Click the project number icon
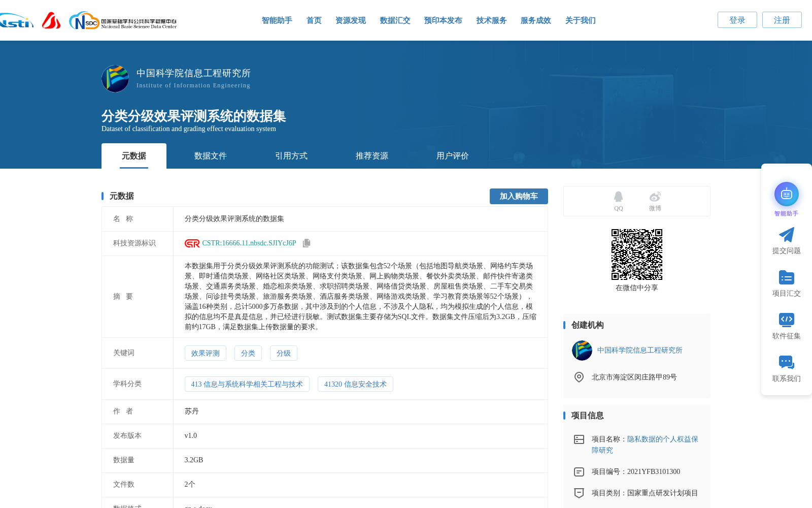 click(x=579, y=472)
